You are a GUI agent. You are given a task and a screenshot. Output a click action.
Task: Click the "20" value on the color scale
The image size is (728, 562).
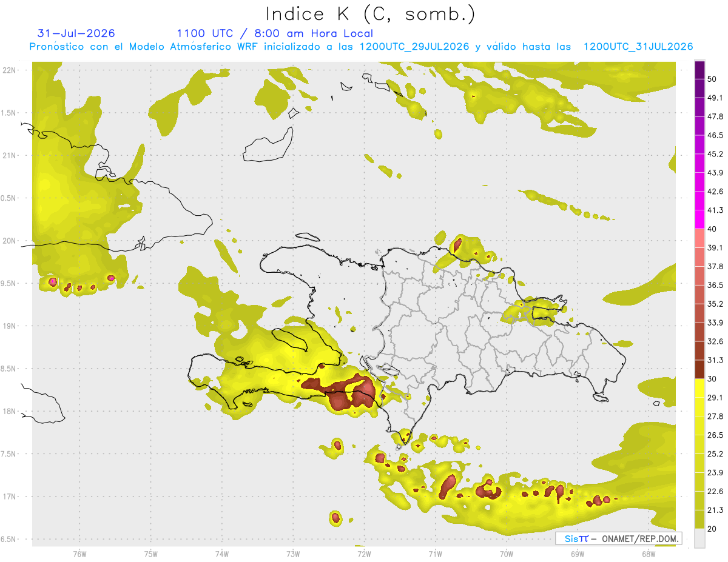(x=713, y=529)
